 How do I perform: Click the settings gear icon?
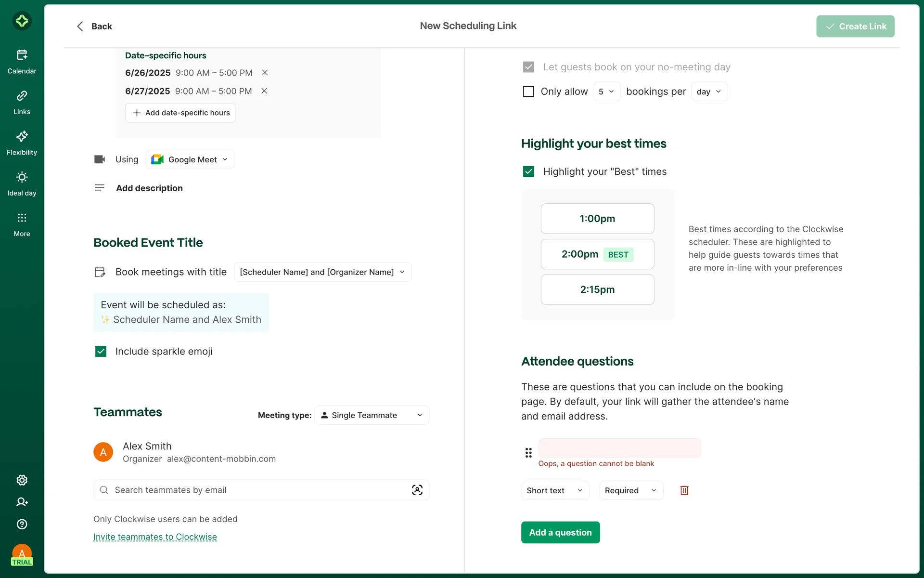(x=22, y=480)
